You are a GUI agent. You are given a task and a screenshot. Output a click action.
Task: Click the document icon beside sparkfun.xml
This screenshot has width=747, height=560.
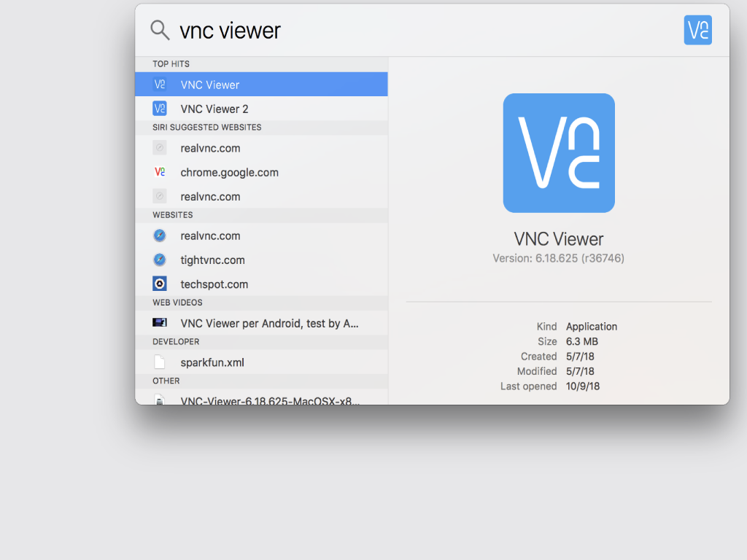pyautogui.click(x=160, y=362)
